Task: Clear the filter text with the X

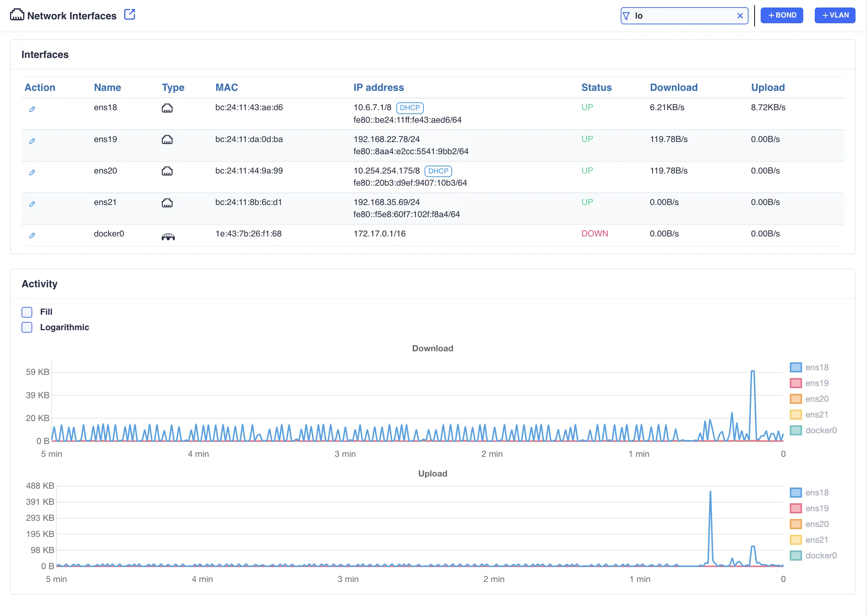Action: tap(740, 15)
